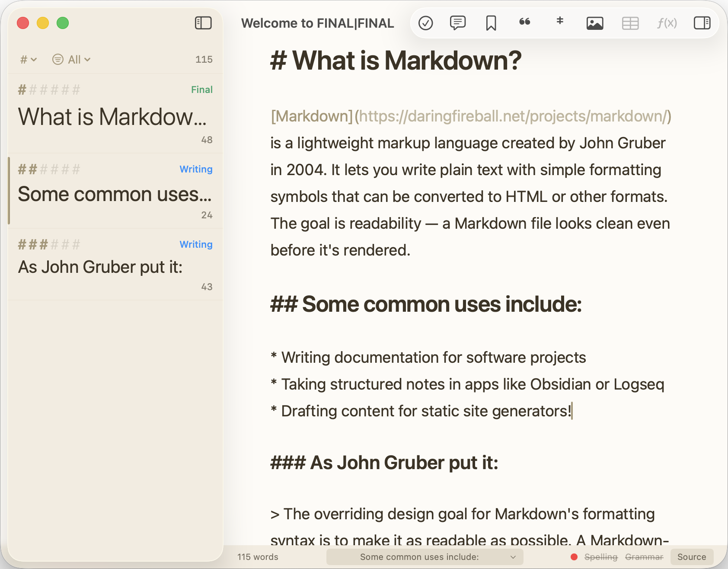Open the All status filter dropdown

pyautogui.click(x=71, y=60)
